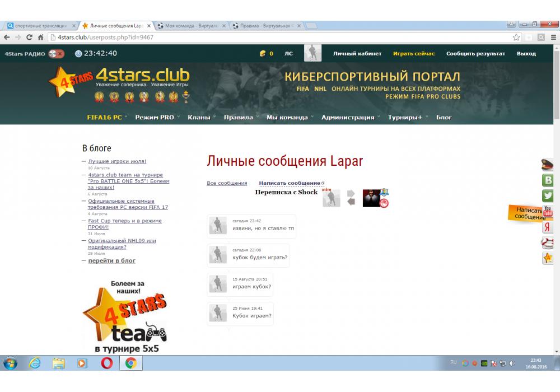This screenshot has height=392, width=560.
Task: Switch to the Моя команда browser tab
Action: click(190, 26)
